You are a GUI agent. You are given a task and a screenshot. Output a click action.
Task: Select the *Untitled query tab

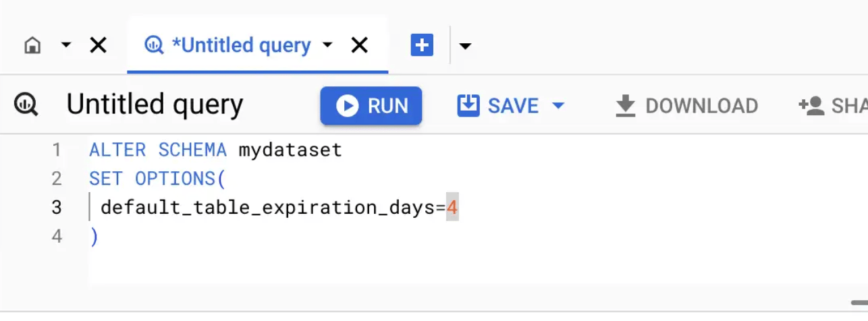[x=257, y=45]
